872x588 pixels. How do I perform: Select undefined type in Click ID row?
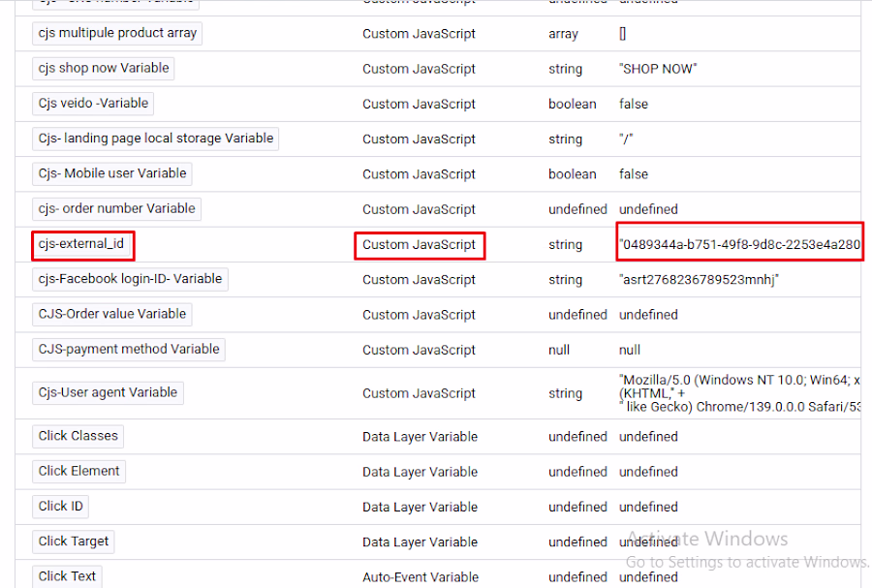coord(577,507)
